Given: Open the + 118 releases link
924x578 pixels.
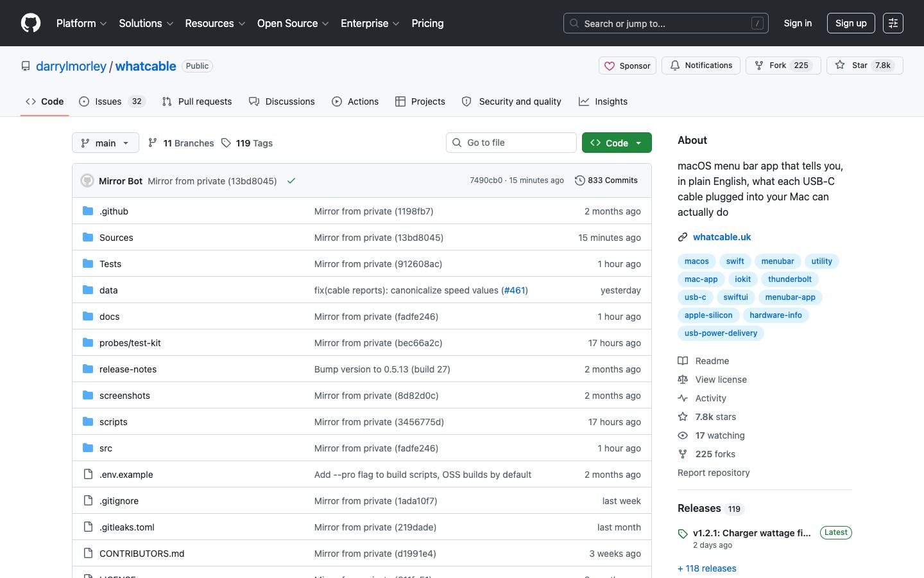Looking at the screenshot, I should tap(707, 568).
